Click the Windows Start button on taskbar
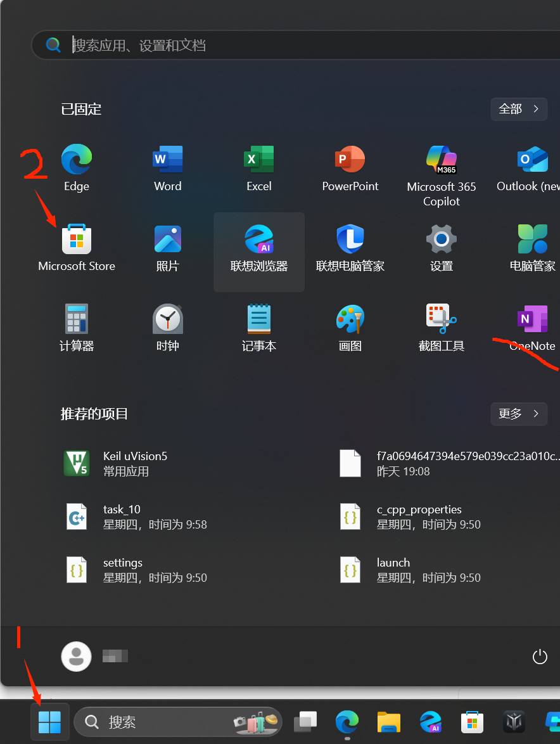This screenshot has width=560, height=744. point(50,722)
